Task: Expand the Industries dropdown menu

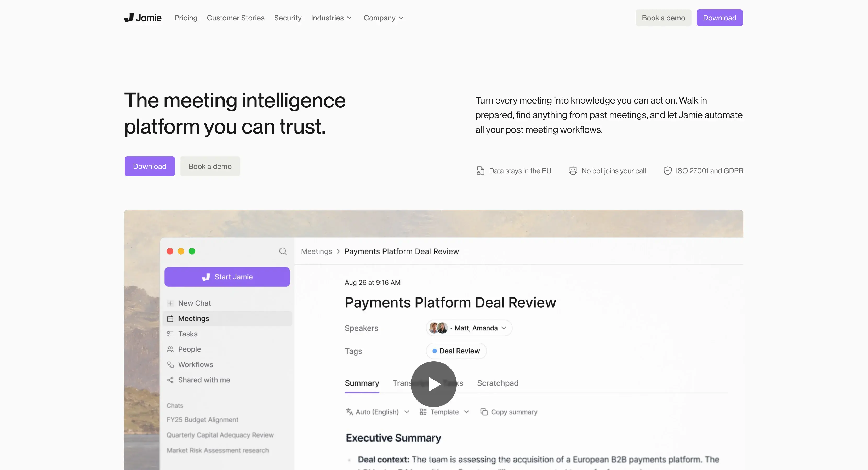Action: click(x=331, y=18)
